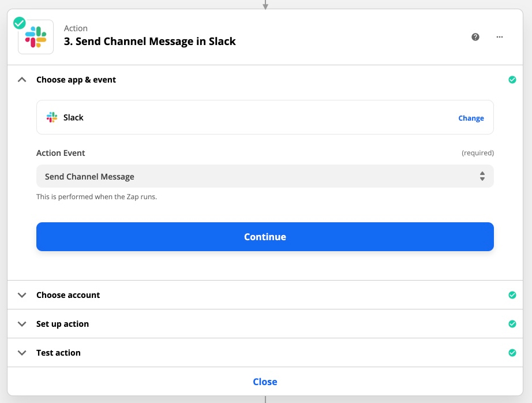
Task: Expand the Choose account section chevron
Action: tap(22, 295)
